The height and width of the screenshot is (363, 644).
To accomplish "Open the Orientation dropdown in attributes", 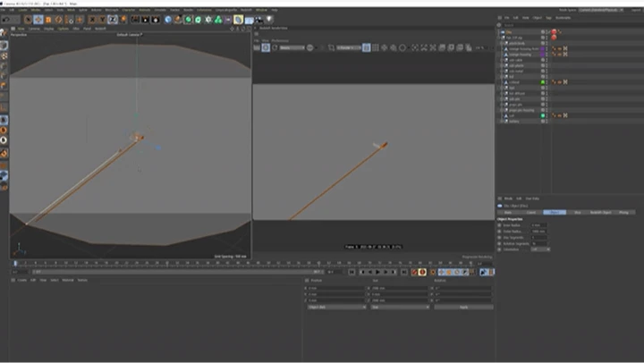I will 540,249.
